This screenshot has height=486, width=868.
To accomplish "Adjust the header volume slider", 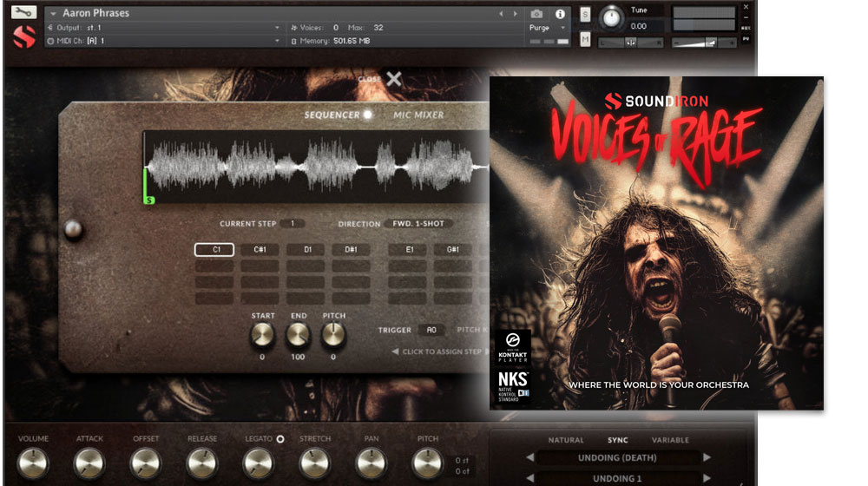I will [x=704, y=43].
